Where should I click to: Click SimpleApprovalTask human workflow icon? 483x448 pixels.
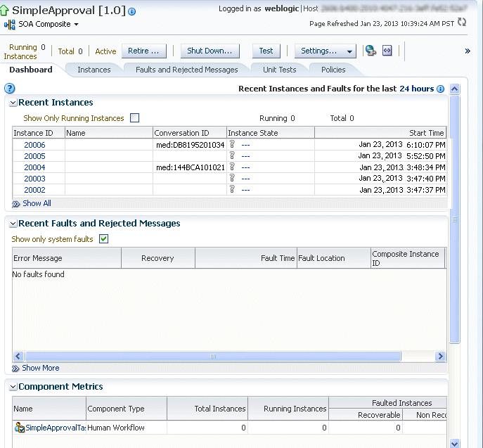tap(20, 428)
